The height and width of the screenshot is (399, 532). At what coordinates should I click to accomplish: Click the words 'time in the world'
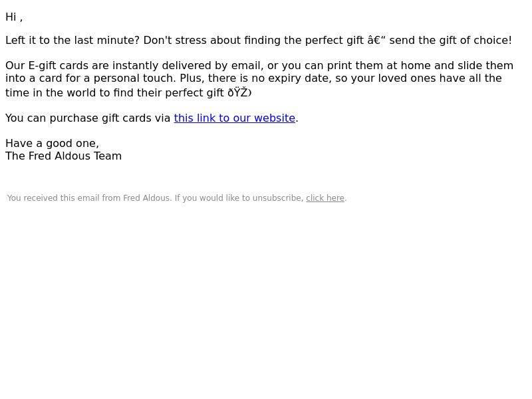coord(51,92)
